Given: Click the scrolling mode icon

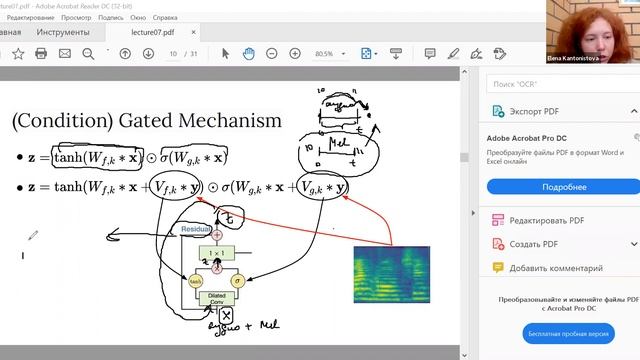Looking at the screenshot, I should pyautogui.click(x=396, y=53).
